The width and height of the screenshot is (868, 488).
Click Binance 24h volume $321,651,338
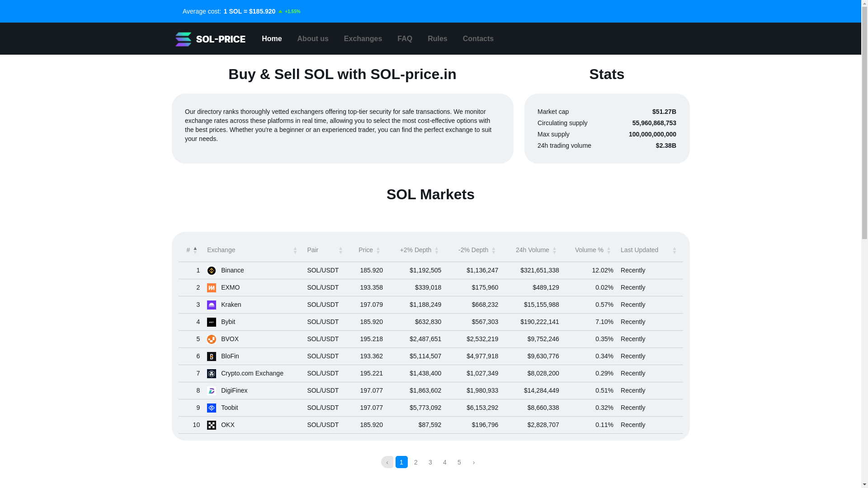[540, 270]
